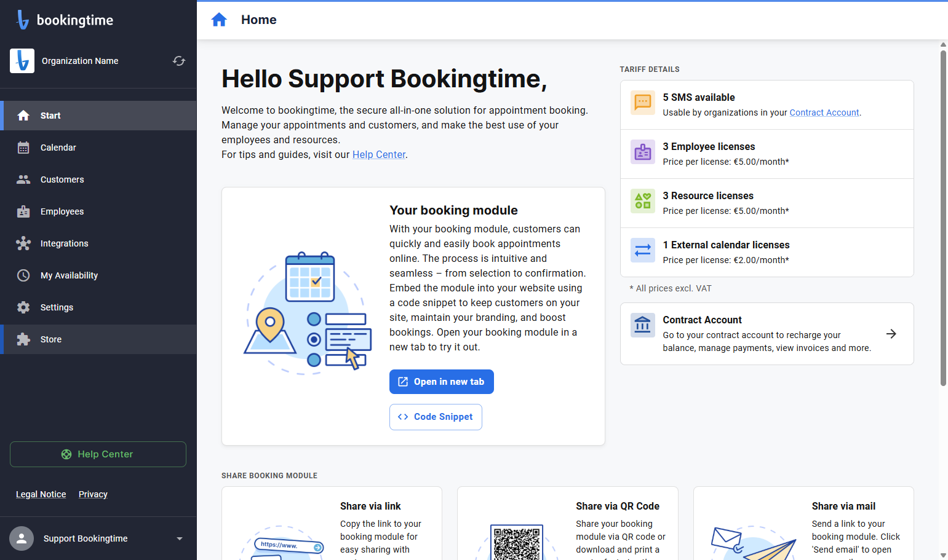Click the External calendar licenses arrows icon
The image size is (948, 560).
(643, 250)
